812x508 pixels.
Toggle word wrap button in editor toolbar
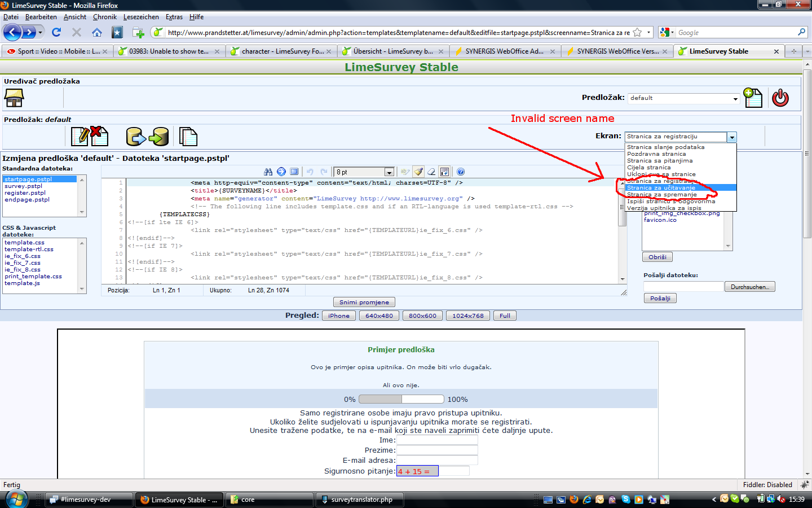coord(444,172)
